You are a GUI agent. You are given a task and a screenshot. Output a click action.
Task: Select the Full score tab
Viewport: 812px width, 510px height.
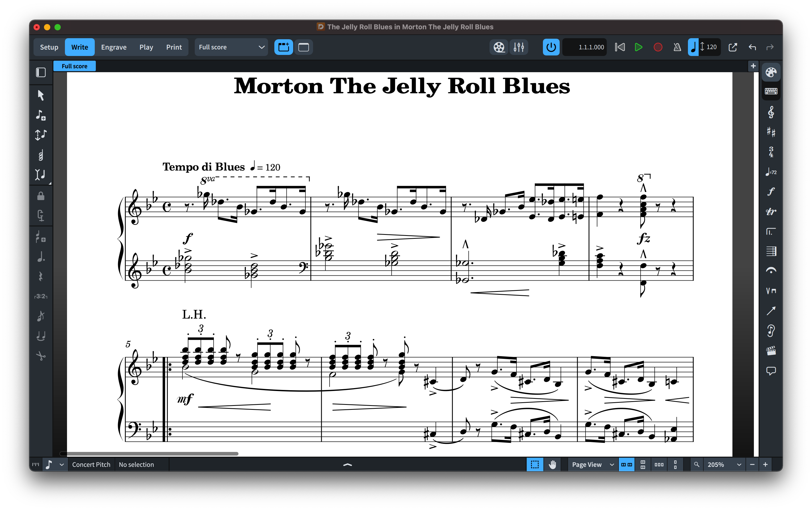[x=74, y=66]
